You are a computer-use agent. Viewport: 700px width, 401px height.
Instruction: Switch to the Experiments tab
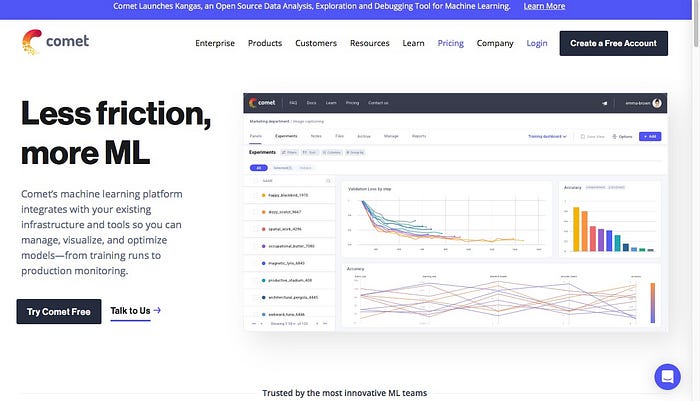[286, 136]
